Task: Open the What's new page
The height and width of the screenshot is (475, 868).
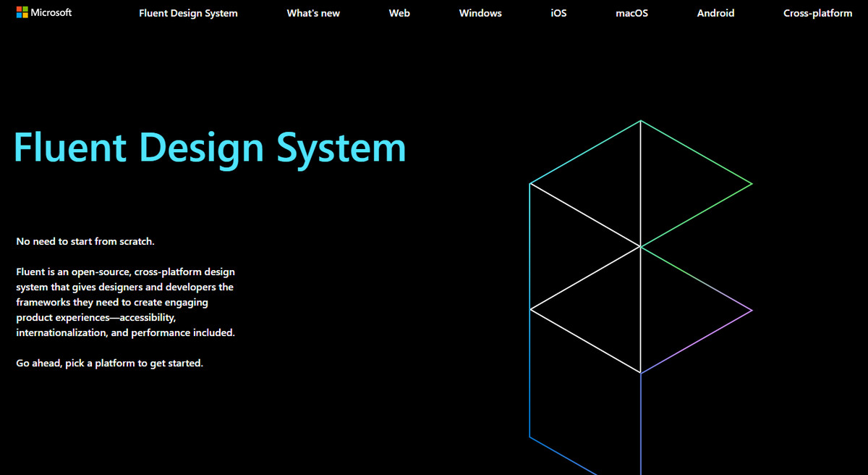Action: coord(313,13)
